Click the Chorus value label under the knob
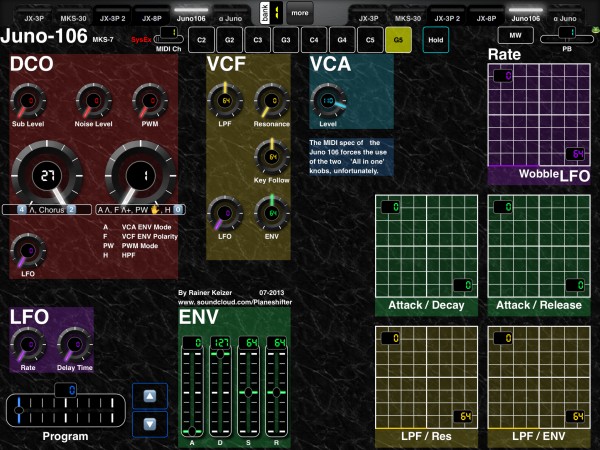This screenshot has height=450, width=600. [47, 210]
